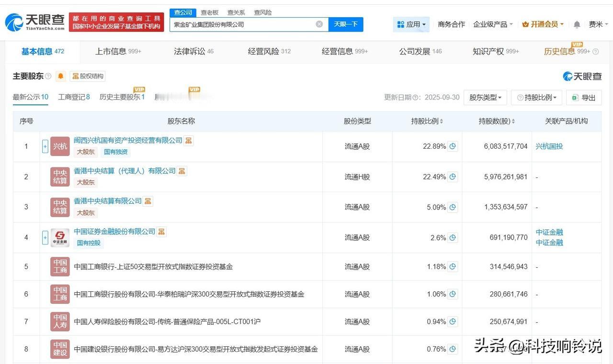The image size is (613, 364).
Task: Select the 工商登记 sub-tab
Action: (x=74, y=97)
